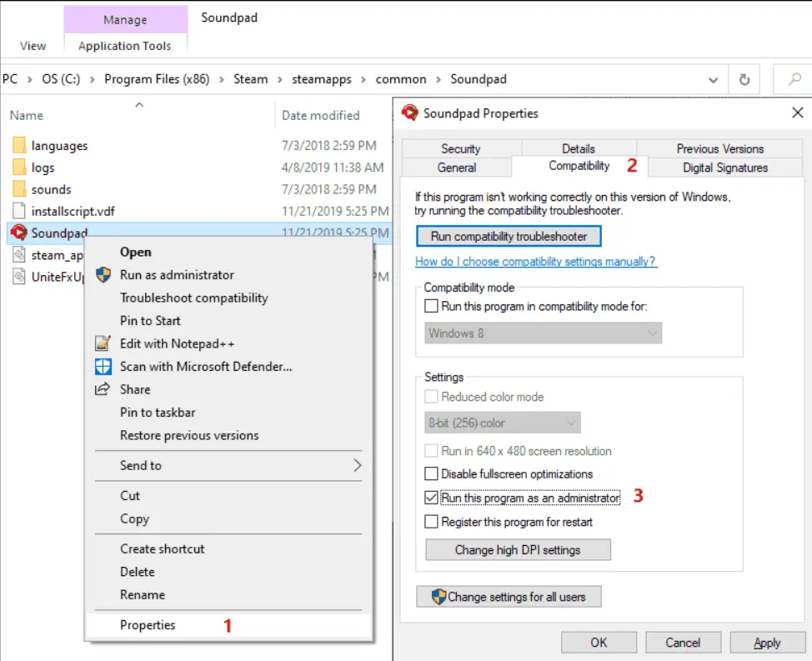Toggle Disable fullscreen optimizations checkbox
Viewport: 812px width, 661px height.
(x=431, y=473)
